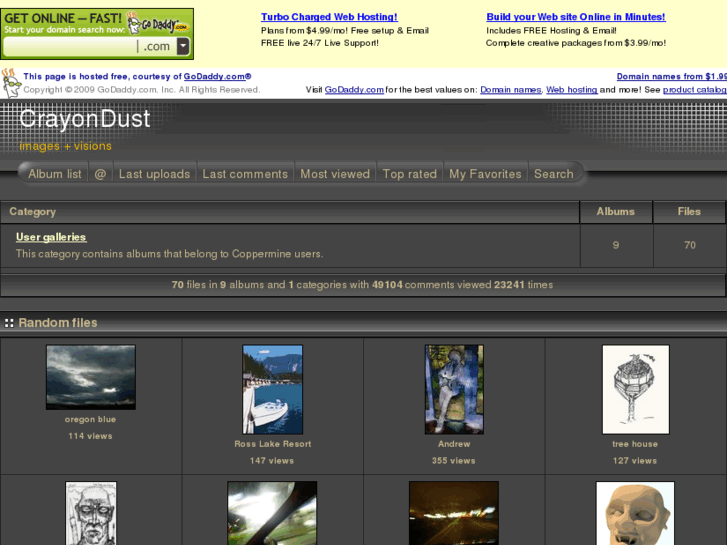Open Last uploads menu item
The image size is (727, 545).
(154, 174)
